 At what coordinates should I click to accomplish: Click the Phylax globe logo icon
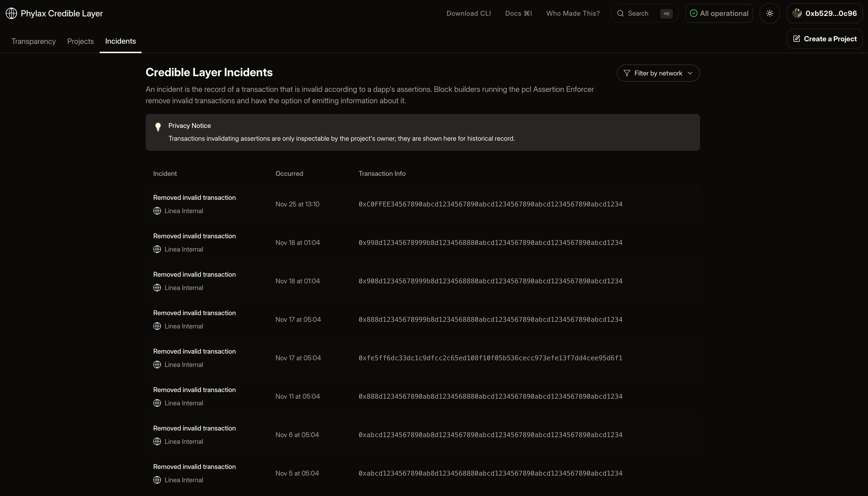[x=11, y=13]
